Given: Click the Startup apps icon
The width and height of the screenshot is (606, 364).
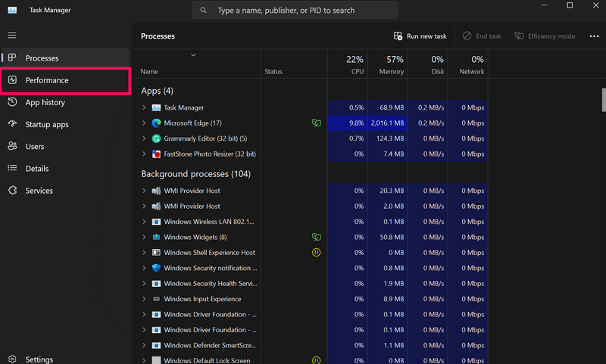Looking at the screenshot, I should (12, 124).
